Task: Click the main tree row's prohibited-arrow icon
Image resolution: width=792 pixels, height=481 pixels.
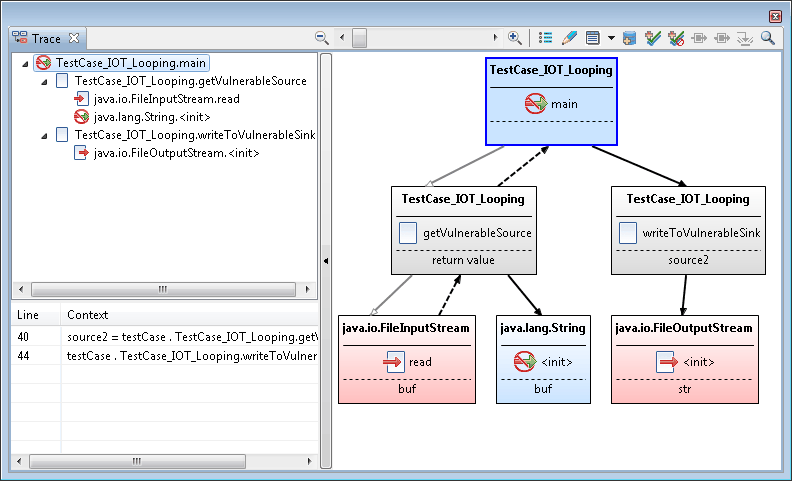Action: pyautogui.click(x=43, y=63)
